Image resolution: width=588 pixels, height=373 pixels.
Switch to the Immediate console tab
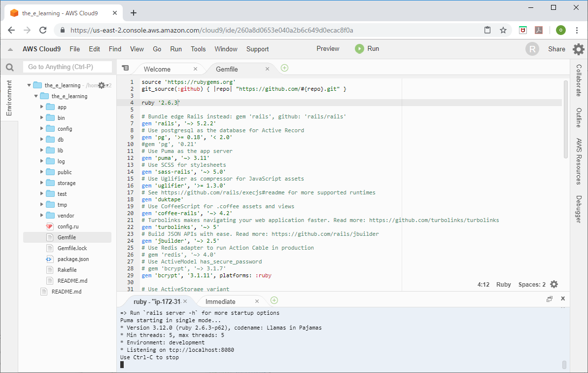pos(220,301)
